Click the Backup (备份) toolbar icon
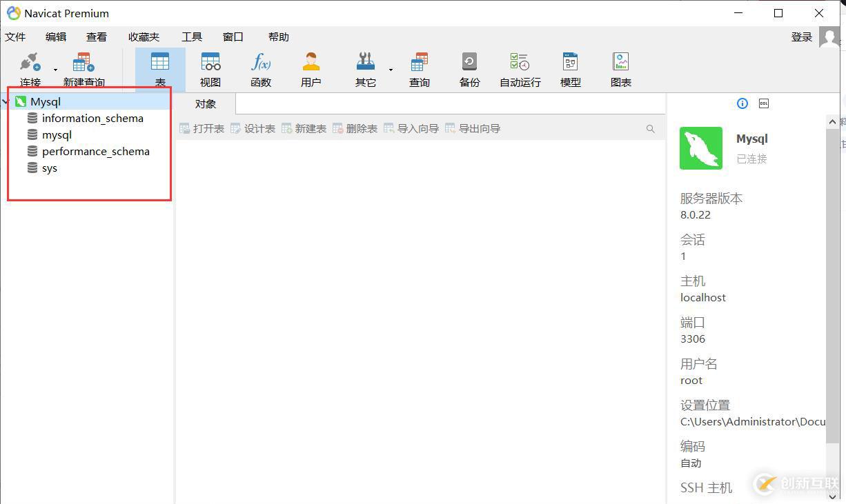The image size is (846, 504). (469, 62)
